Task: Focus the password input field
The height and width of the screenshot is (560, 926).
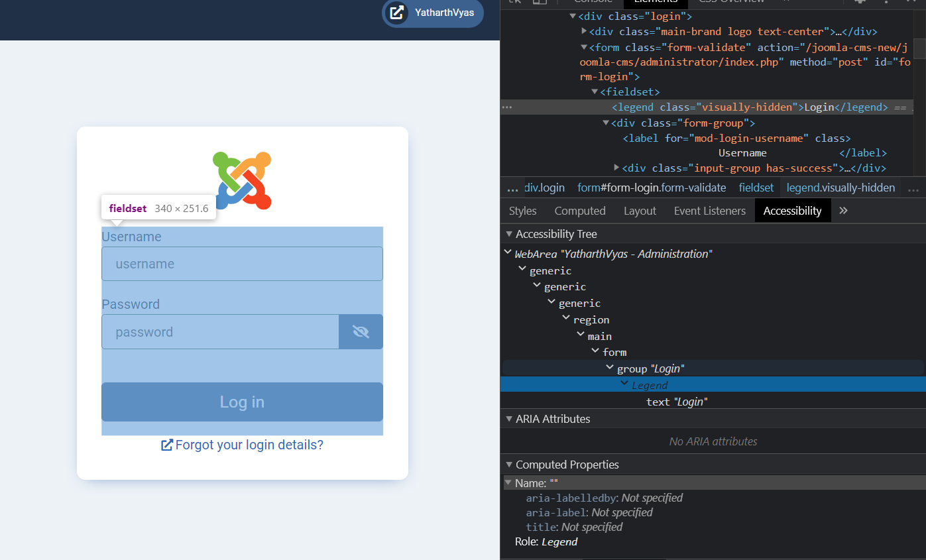Action: (x=220, y=331)
